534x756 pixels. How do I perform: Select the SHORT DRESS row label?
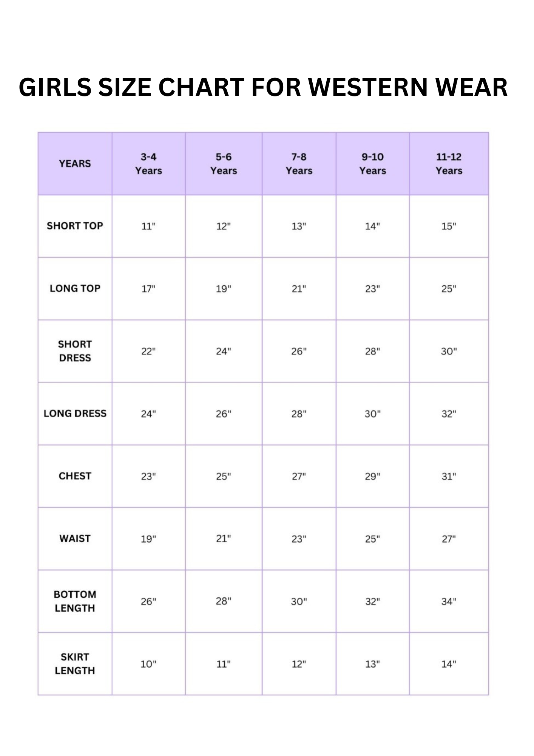pos(75,351)
